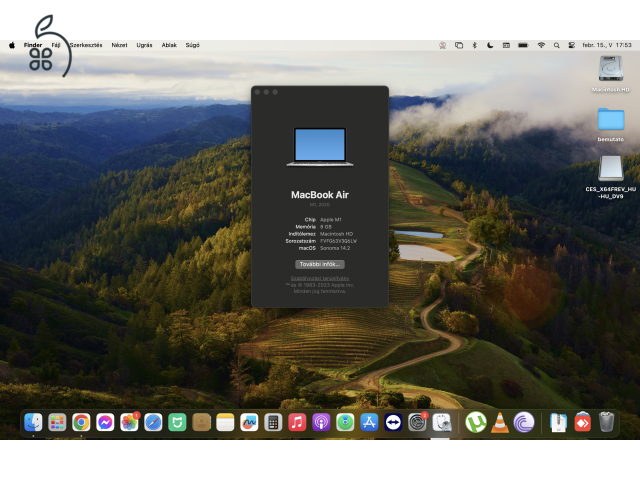This screenshot has height=480, width=640.
Task: Click the Sorozatszám serial number value
Action: click(338, 241)
